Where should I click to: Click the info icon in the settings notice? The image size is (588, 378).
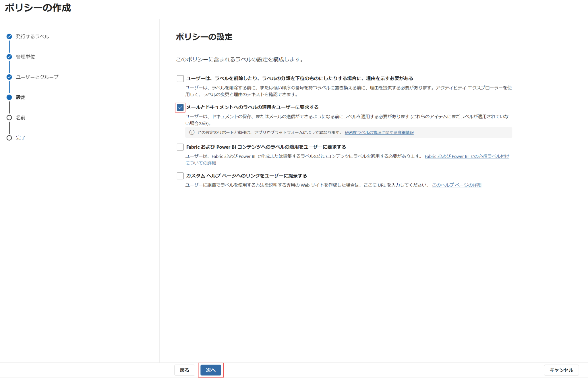click(192, 132)
